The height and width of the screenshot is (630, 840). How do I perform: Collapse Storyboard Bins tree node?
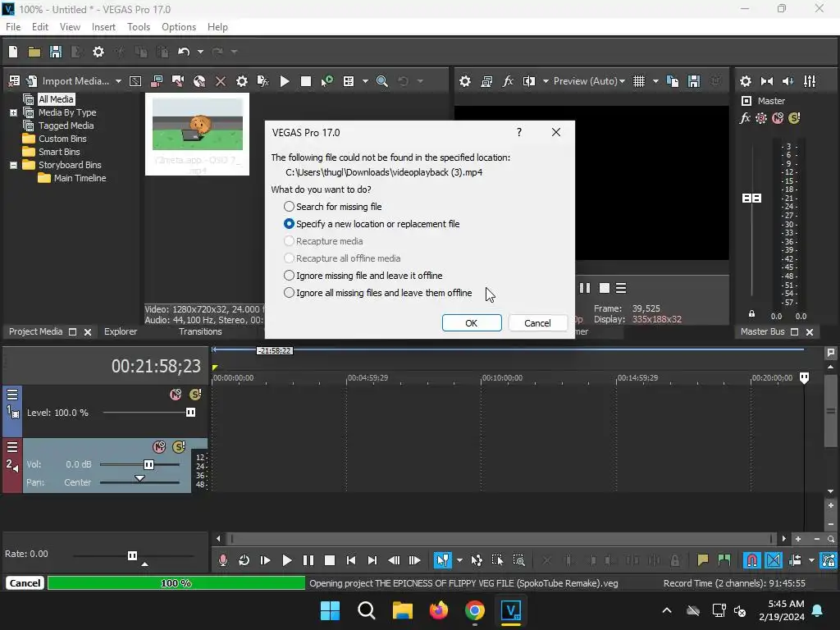[13, 165]
